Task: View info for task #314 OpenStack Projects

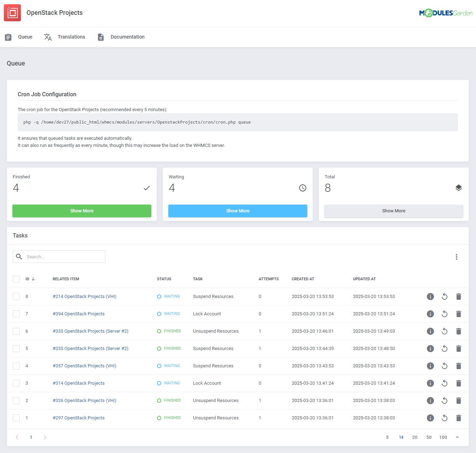Action: tap(430, 383)
